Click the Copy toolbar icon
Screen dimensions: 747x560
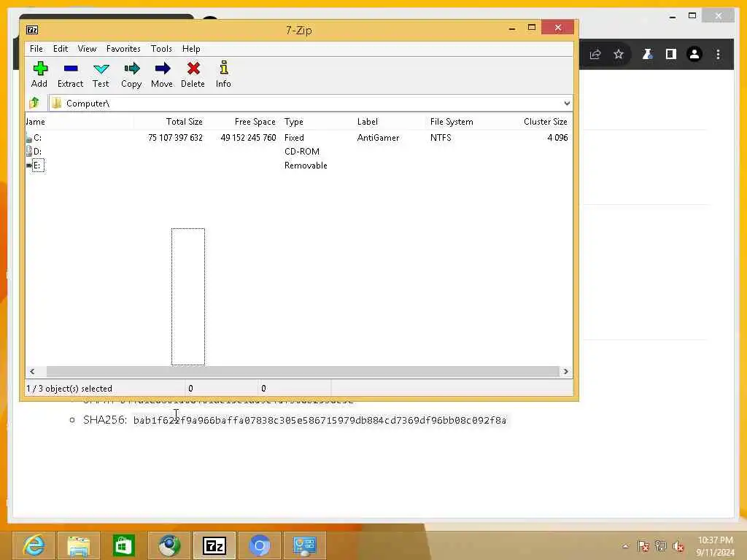click(131, 74)
